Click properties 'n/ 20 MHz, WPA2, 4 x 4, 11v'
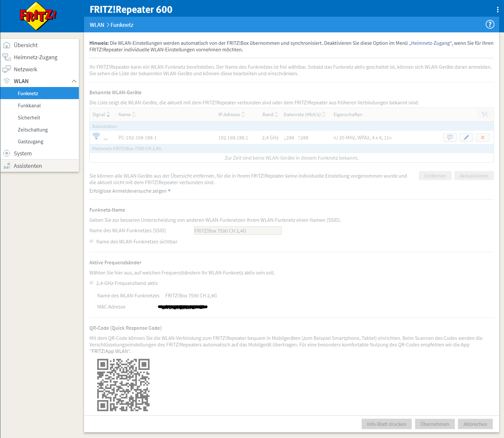504x438 pixels. click(x=363, y=138)
